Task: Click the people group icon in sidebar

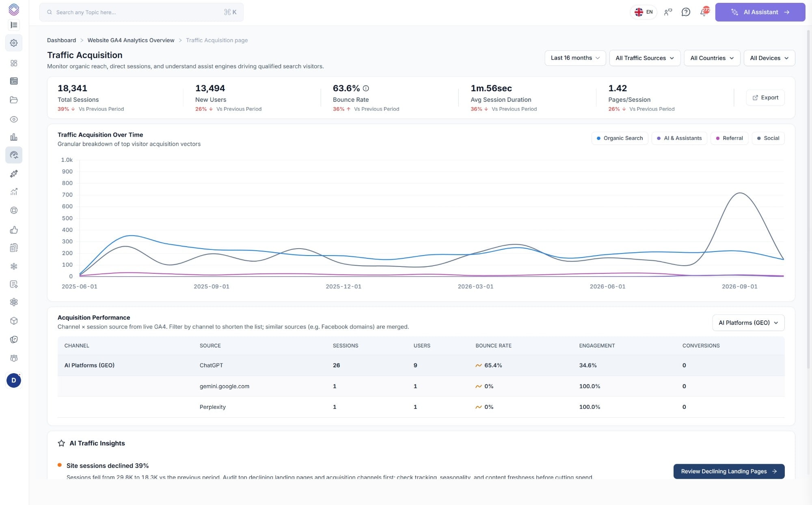Action: (x=14, y=358)
